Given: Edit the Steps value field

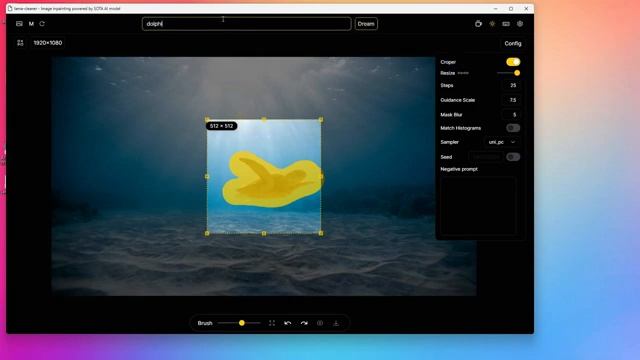Looking at the screenshot, I should (511, 85).
